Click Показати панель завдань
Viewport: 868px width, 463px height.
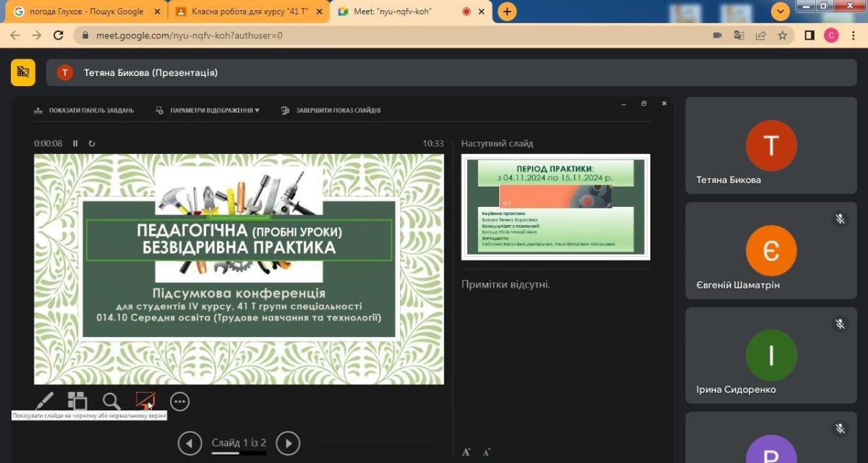(x=84, y=111)
